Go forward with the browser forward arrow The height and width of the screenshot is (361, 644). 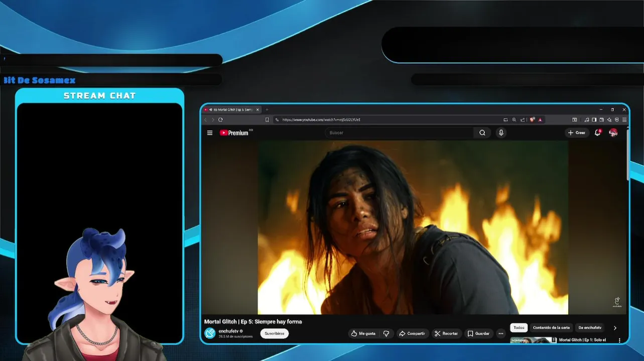(x=213, y=120)
